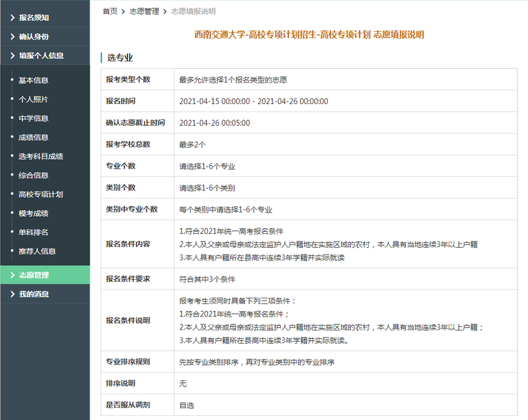
Task: Select the 报考类型个数 label cell
Action: click(x=138, y=79)
